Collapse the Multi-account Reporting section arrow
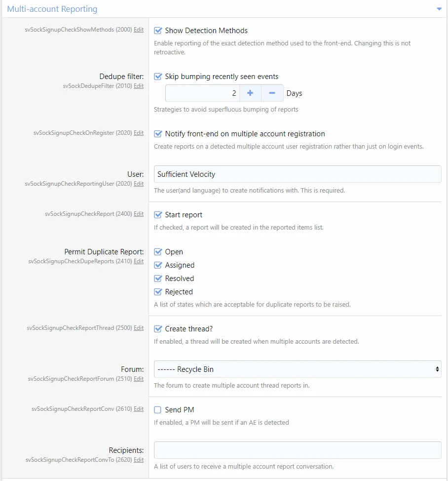The width and height of the screenshot is (448, 481). (x=439, y=9)
